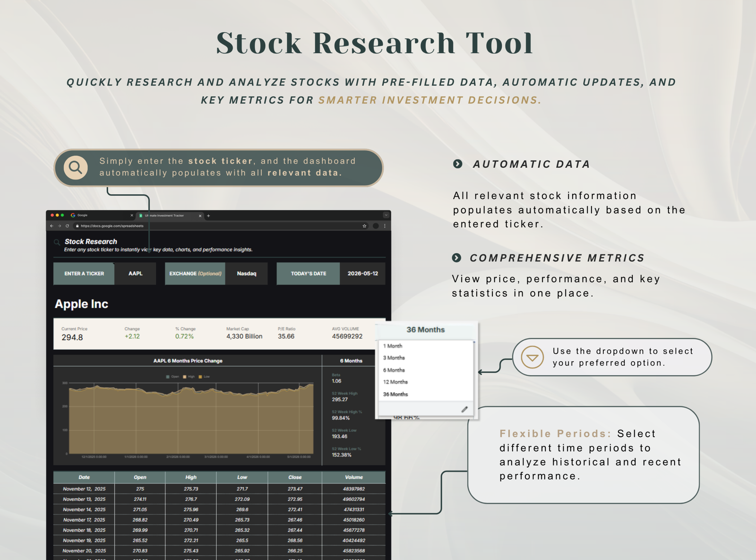
Task: Click the P/E Ratio value 35.66
Action: pos(286,336)
